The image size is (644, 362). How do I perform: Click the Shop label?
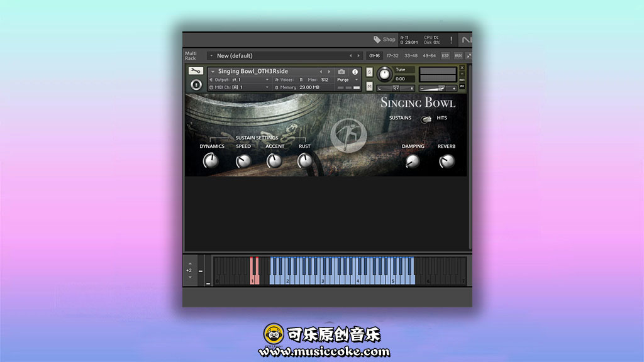tap(389, 40)
